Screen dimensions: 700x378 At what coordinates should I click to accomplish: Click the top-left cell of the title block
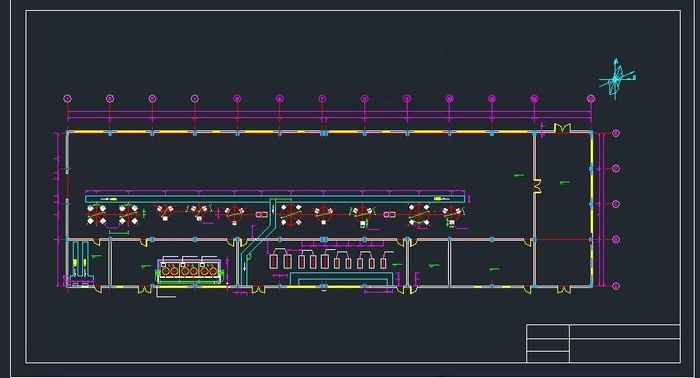(x=548, y=332)
